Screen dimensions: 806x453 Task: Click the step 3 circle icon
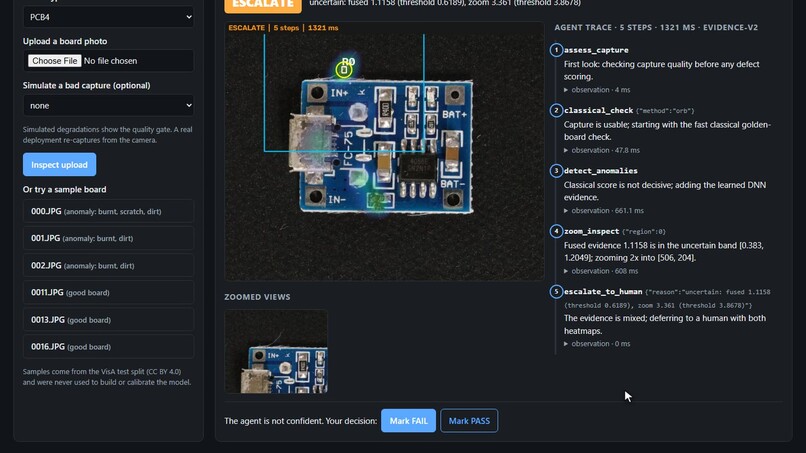(x=556, y=171)
